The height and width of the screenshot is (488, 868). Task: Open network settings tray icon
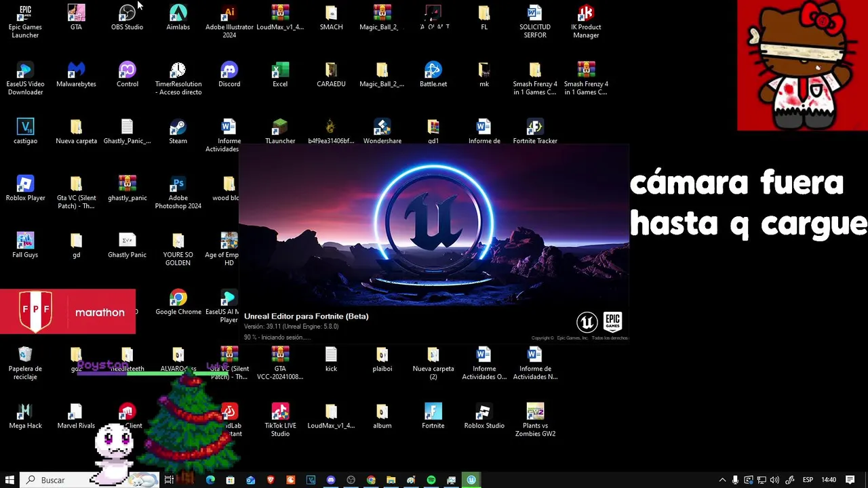coord(762,480)
